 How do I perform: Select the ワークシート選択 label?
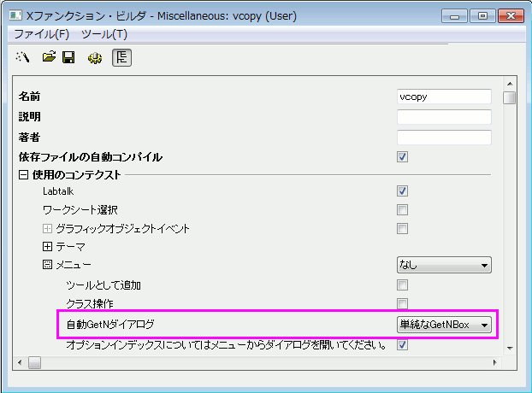point(80,210)
